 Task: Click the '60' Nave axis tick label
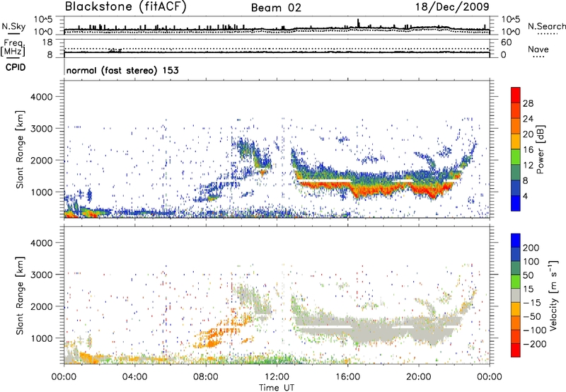tap(506, 42)
